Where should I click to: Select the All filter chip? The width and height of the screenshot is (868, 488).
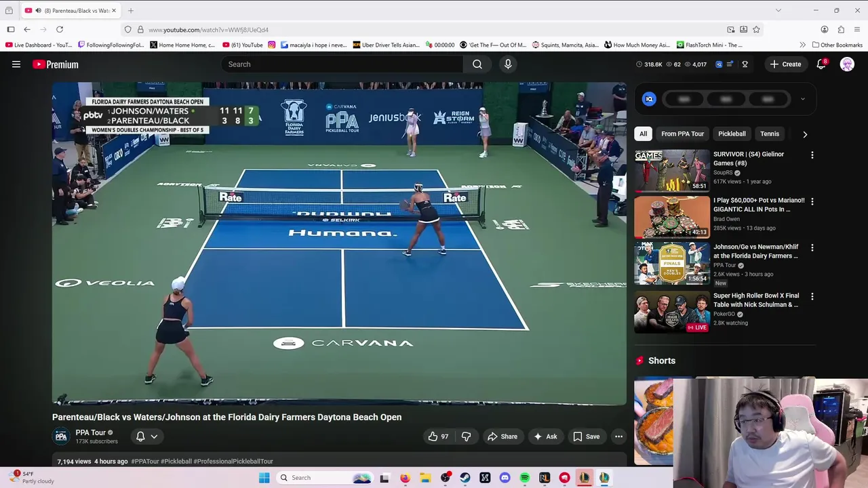coord(643,134)
